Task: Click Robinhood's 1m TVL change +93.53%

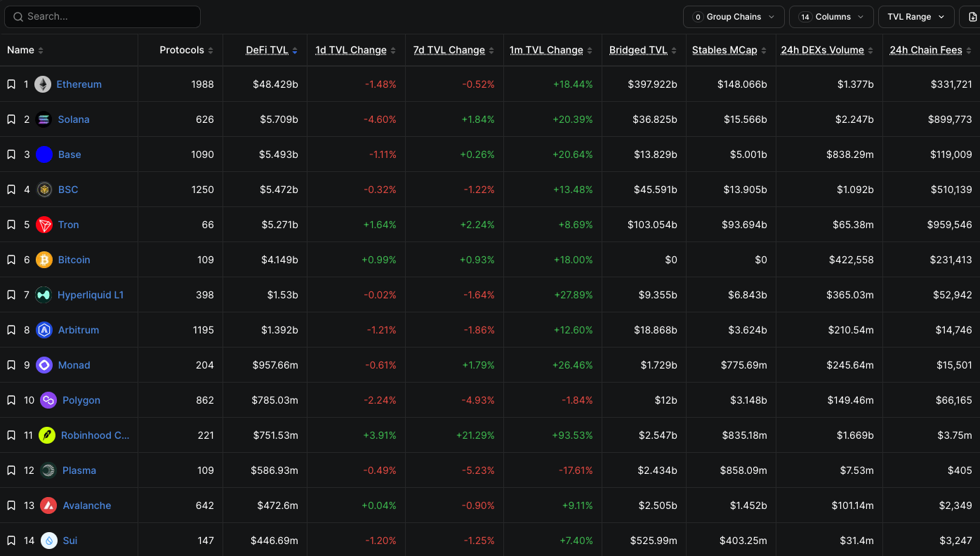Action: [573, 435]
